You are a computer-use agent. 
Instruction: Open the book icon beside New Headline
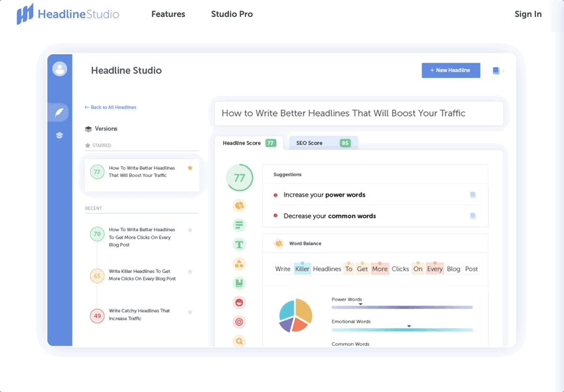[496, 70]
